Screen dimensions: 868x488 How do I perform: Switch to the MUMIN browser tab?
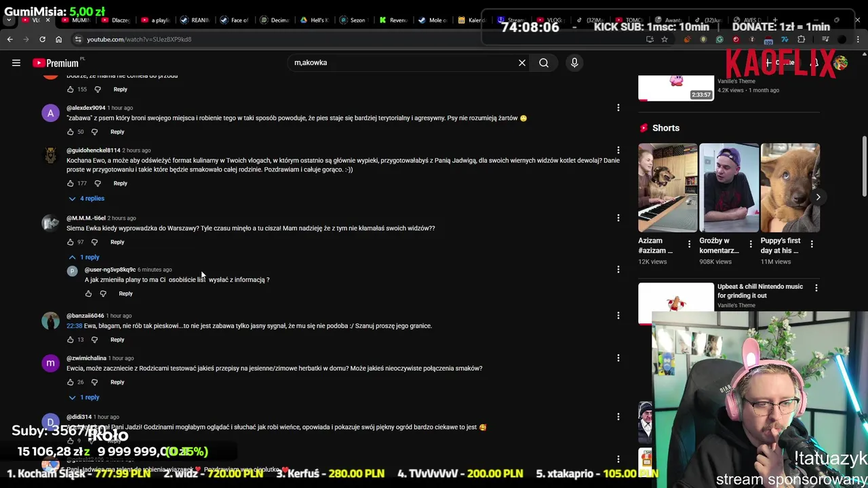pos(75,20)
